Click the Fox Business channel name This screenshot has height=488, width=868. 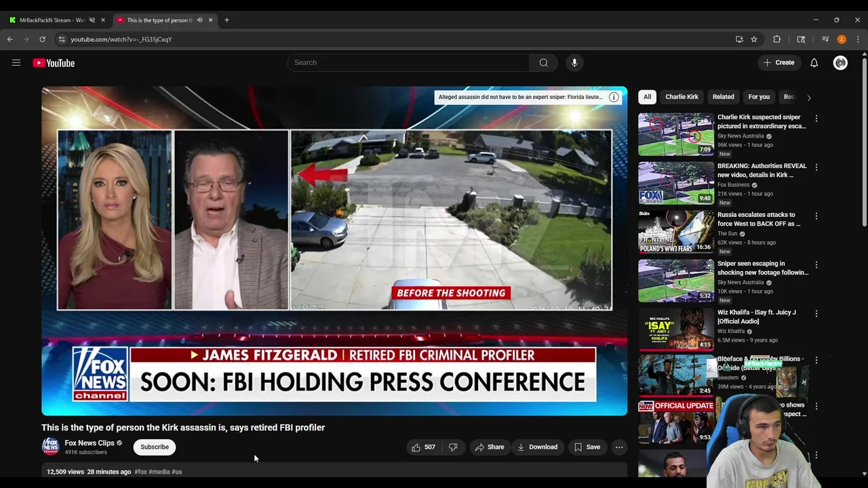(x=734, y=185)
